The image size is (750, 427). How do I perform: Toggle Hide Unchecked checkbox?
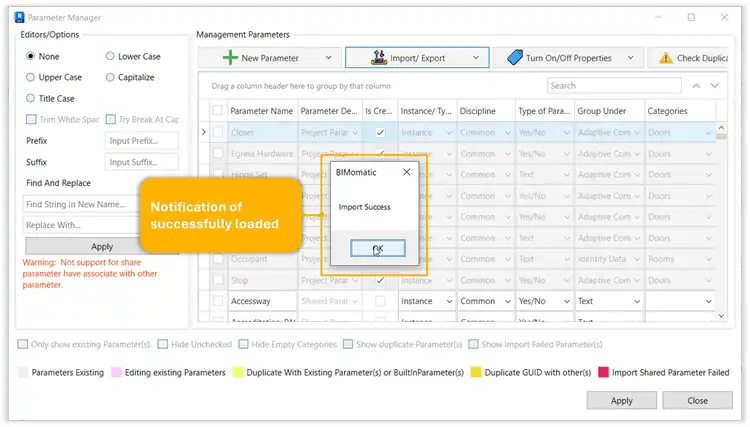[163, 344]
